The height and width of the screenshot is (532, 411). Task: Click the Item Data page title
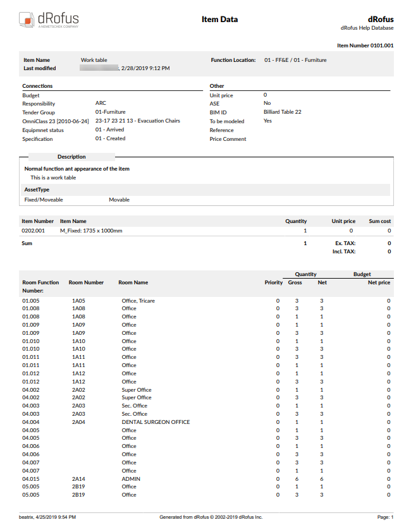pos(219,20)
